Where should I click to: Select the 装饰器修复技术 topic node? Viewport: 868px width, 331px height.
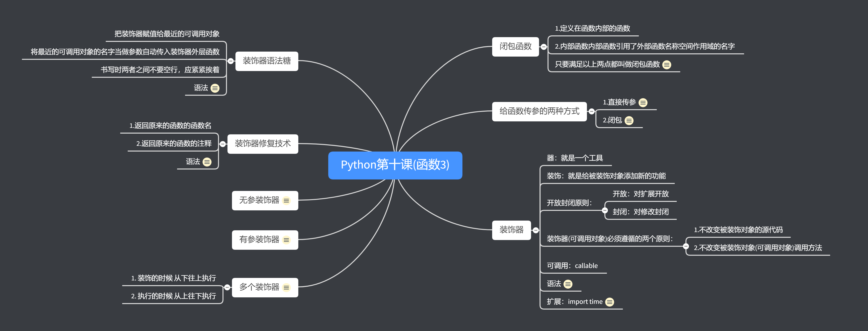pos(262,144)
